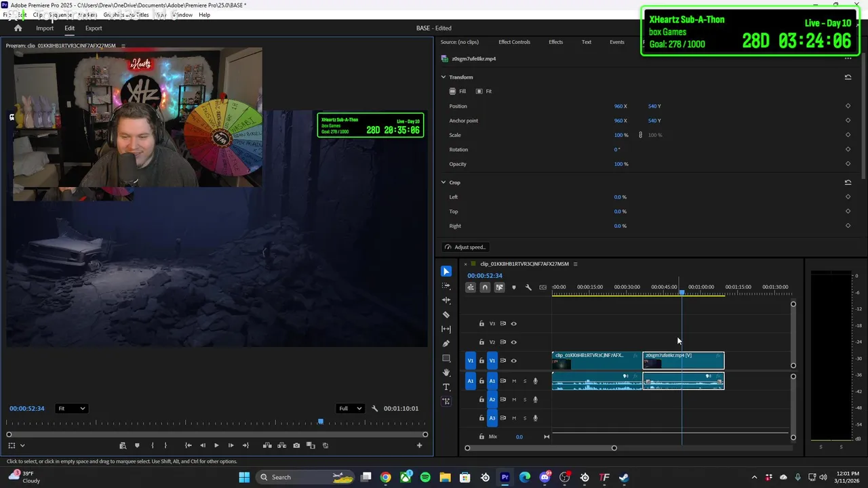
Task: Open Program Monitor settings wrench
Action: [375, 409]
